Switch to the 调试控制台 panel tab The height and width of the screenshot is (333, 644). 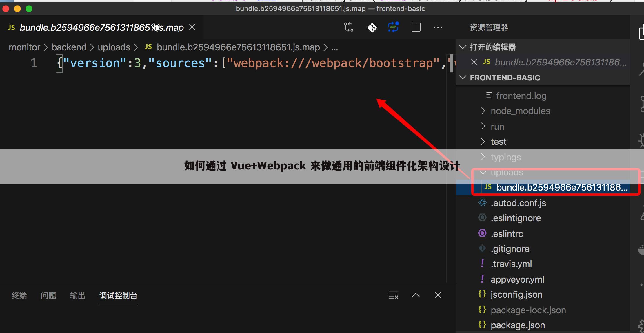(x=118, y=295)
